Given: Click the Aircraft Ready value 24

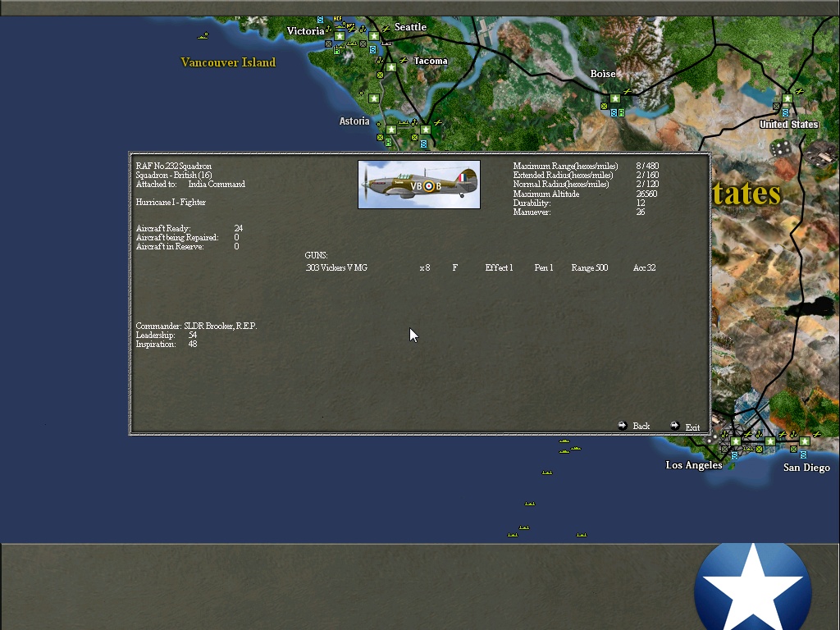Looking at the screenshot, I should pyautogui.click(x=239, y=228).
